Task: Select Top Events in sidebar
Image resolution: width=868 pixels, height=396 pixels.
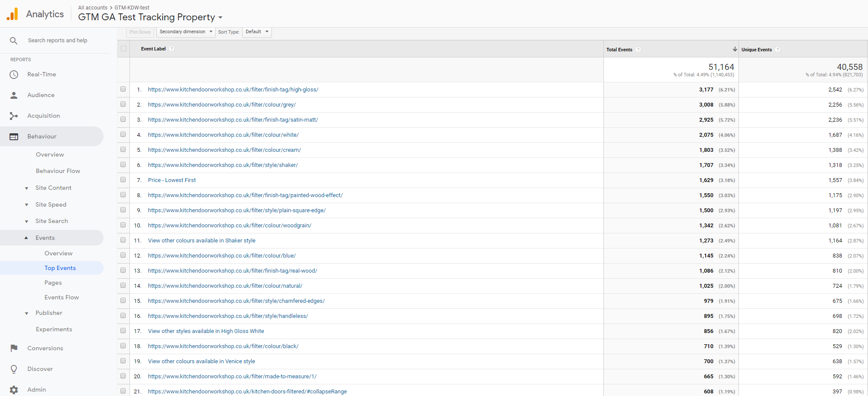Action: 60,268
